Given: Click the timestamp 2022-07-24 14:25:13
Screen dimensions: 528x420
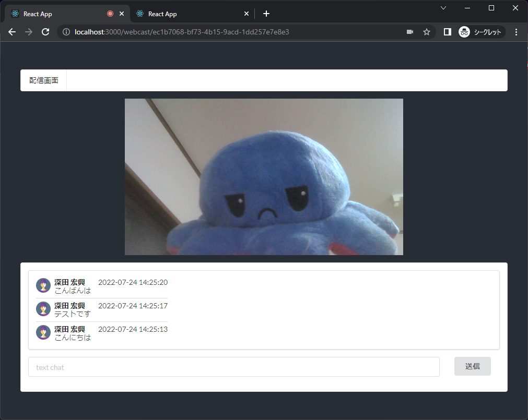Looking at the screenshot, I should coord(133,329).
